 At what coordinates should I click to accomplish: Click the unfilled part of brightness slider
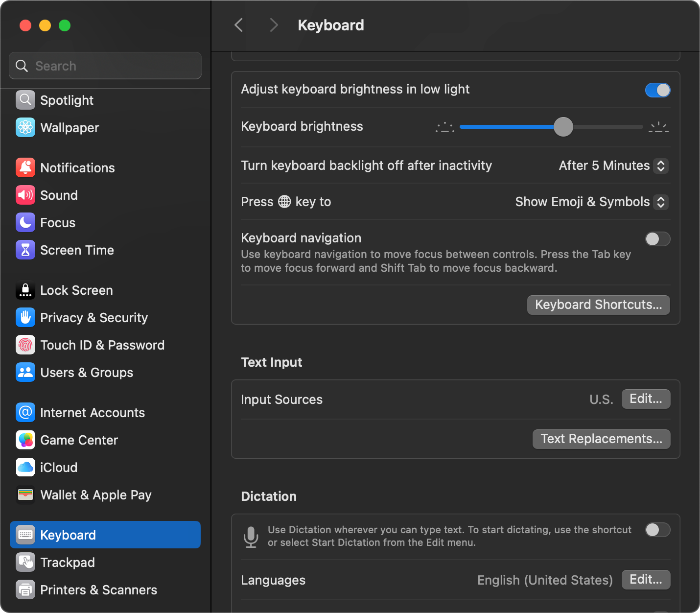tap(608, 127)
